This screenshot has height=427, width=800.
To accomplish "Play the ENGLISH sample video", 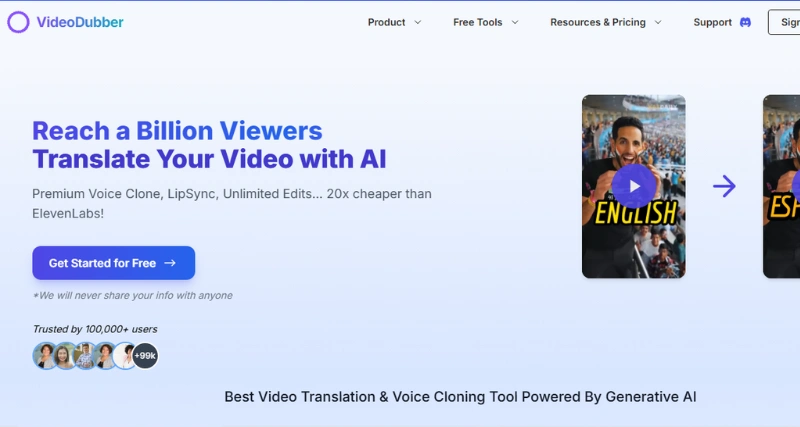I will (634, 186).
